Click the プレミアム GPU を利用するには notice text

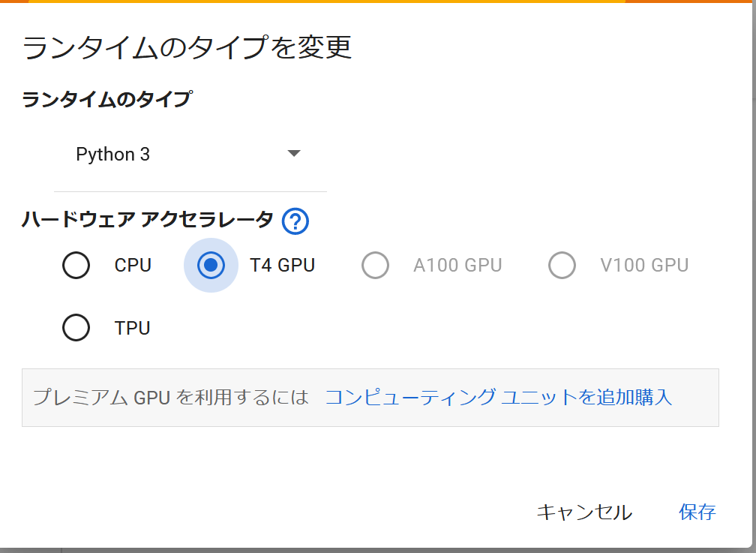[x=170, y=397]
